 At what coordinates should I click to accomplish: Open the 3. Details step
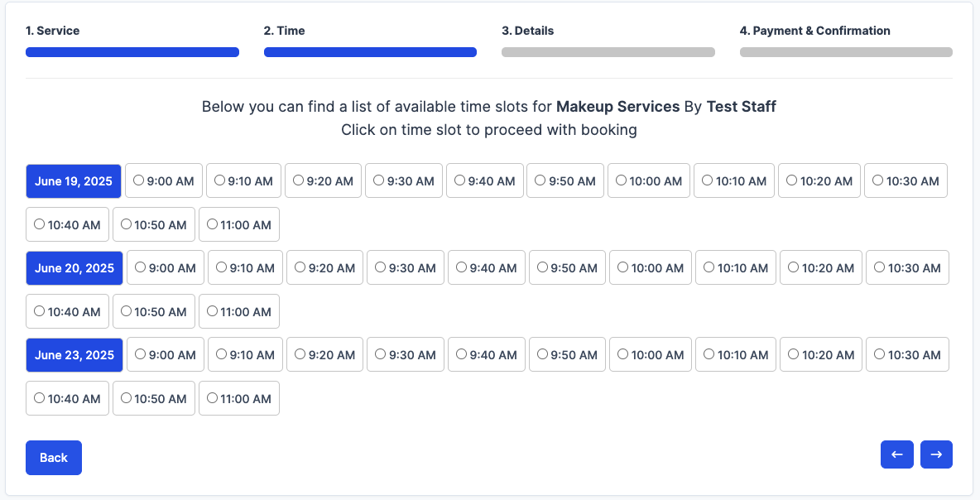(x=527, y=31)
